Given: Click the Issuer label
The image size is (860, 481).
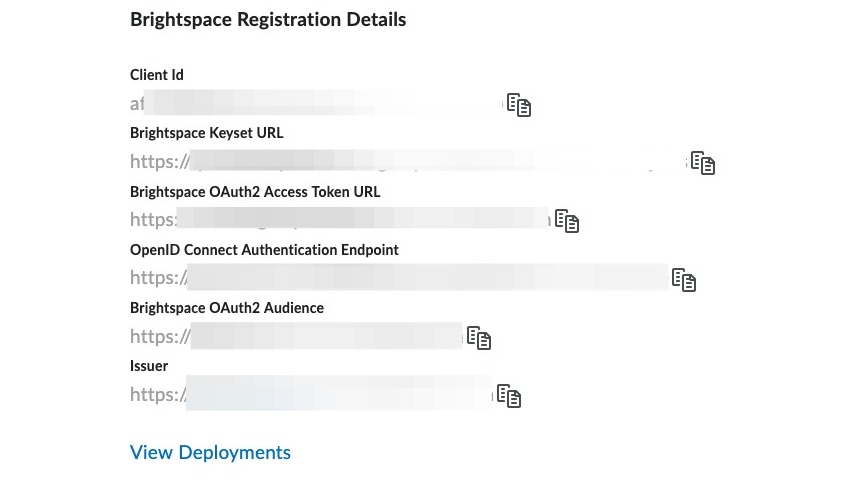Looking at the screenshot, I should 149,366.
